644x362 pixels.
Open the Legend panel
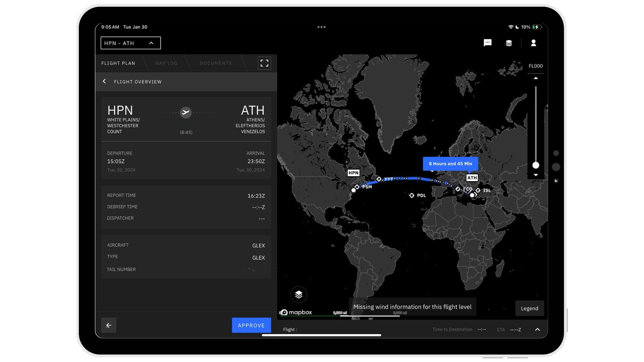click(530, 308)
